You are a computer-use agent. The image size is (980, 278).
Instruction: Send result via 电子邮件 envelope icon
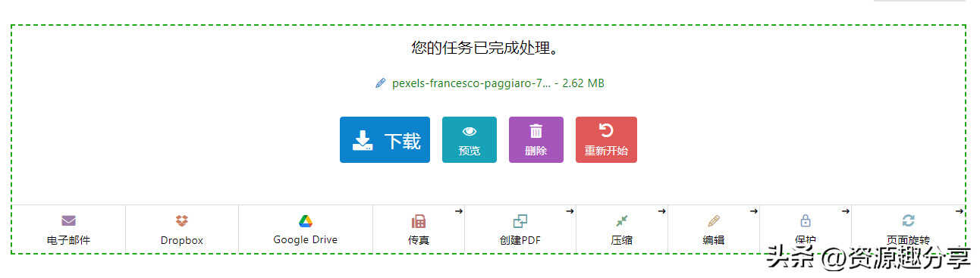(x=68, y=221)
